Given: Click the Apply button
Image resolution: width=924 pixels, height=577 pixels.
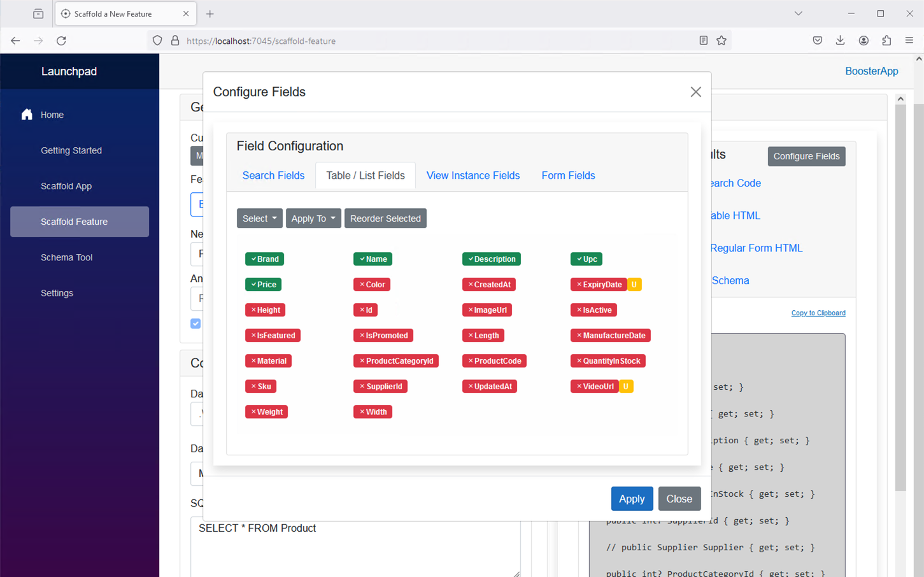Looking at the screenshot, I should tap(632, 499).
